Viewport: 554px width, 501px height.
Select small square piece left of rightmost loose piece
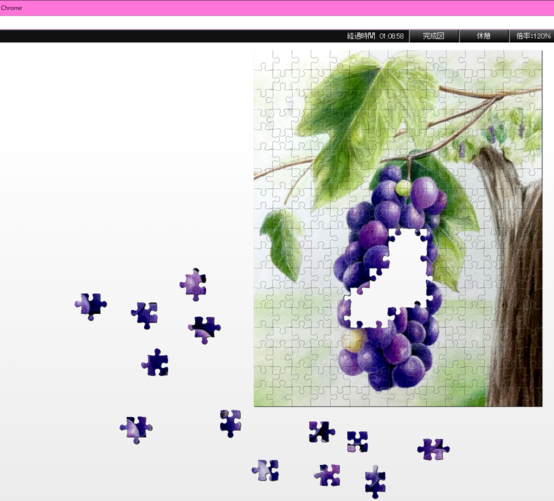coord(358,442)
